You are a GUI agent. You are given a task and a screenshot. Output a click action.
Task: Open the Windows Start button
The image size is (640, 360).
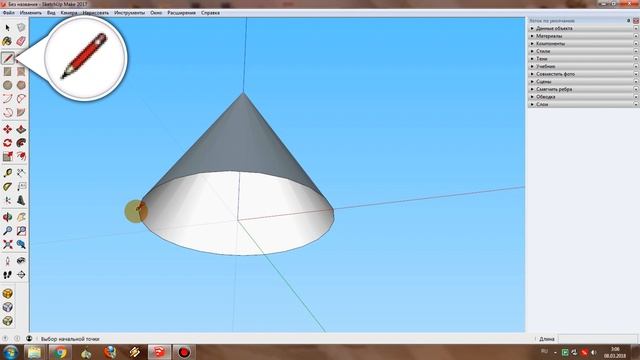10,352
